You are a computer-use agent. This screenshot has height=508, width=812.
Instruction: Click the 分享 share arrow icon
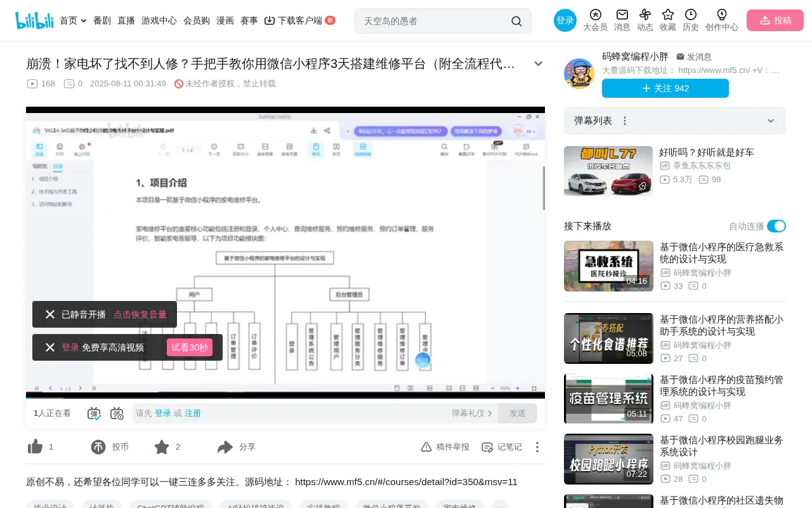(x=225, y=447)
